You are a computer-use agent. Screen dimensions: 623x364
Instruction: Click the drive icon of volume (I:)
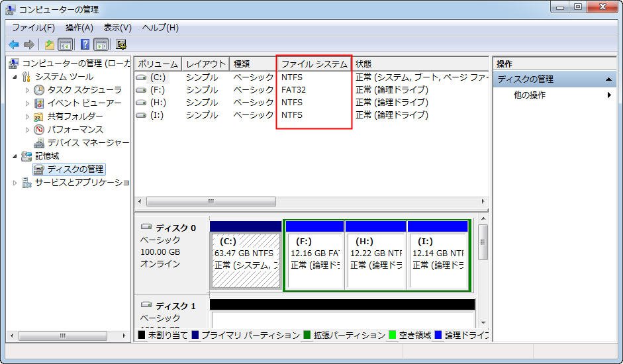coord(141,115)
